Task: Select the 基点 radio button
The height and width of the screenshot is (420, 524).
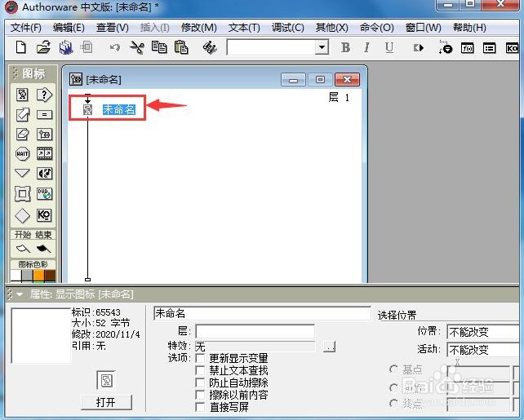Action: pyautogui.click(x=393, y=369)
